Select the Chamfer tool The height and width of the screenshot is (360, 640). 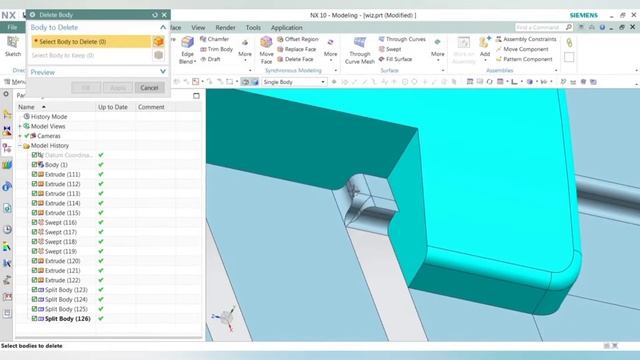[x=214, y=39]
